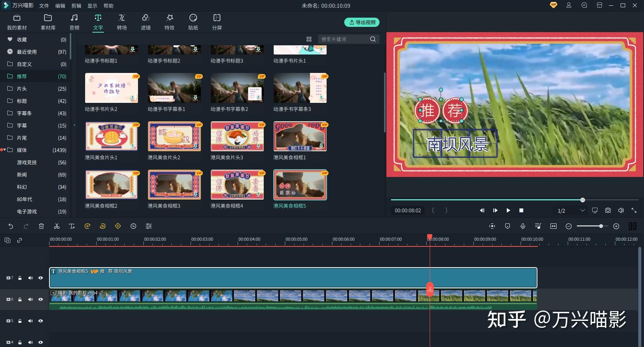Open the speed clock icon in toolbar
The image size is (644, 347).
click(x=133, y=226)
